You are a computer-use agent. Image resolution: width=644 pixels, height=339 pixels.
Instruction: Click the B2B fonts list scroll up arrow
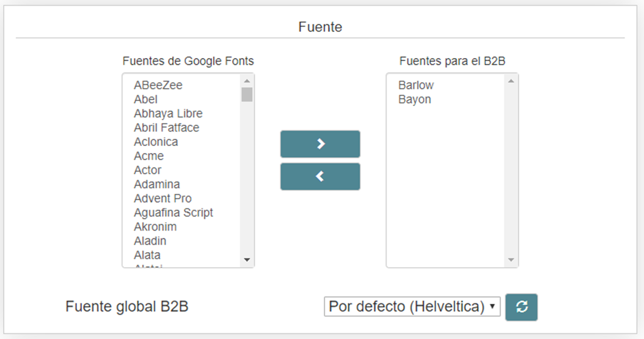pos(511,81)
